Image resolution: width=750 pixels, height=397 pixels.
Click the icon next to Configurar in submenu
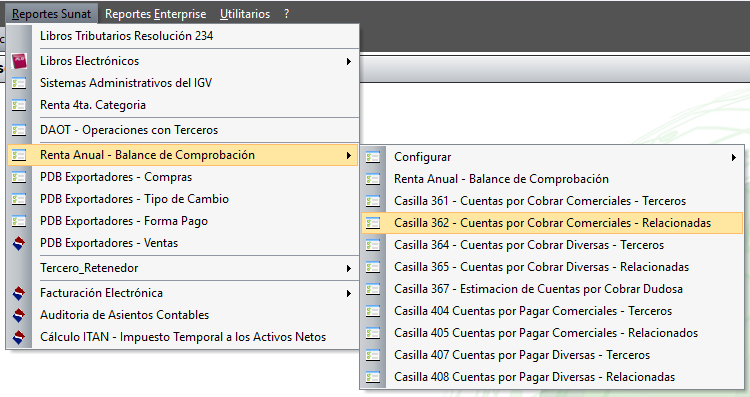373,157
